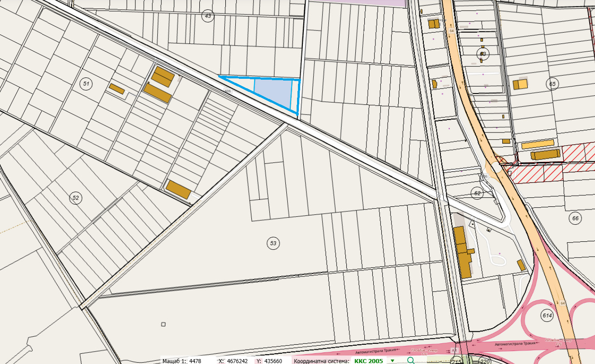The image size is (595, 364).
Task: Select the Y coordinate value 435660
Action: [273, 361]
